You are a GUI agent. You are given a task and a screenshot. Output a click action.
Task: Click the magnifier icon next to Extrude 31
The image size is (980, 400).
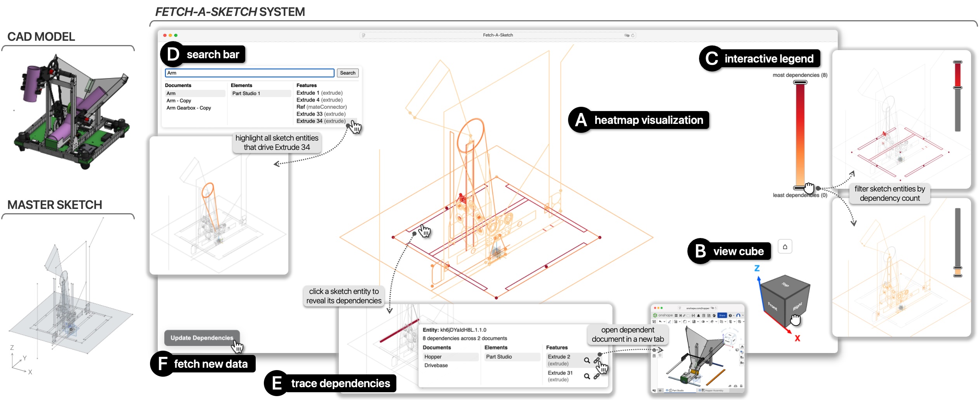587,376
